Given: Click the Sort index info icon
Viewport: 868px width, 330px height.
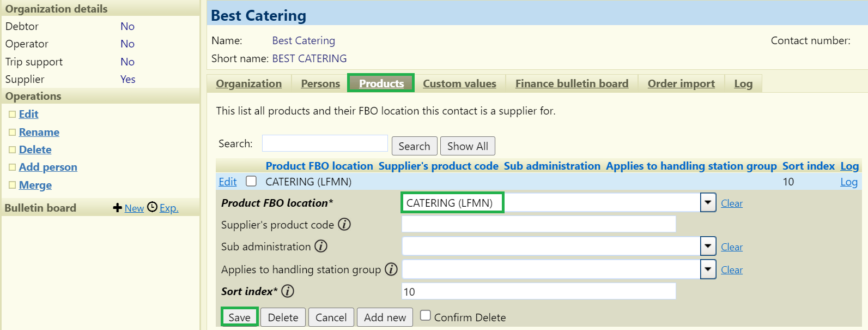Looking at the screenshot, I should click(x=288, y=291).
